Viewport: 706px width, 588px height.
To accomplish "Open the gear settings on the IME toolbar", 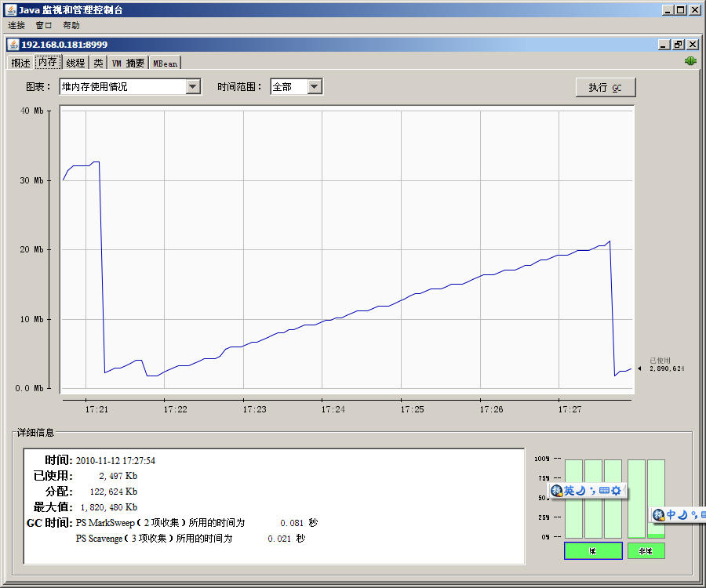I will (x=617, y=491).
